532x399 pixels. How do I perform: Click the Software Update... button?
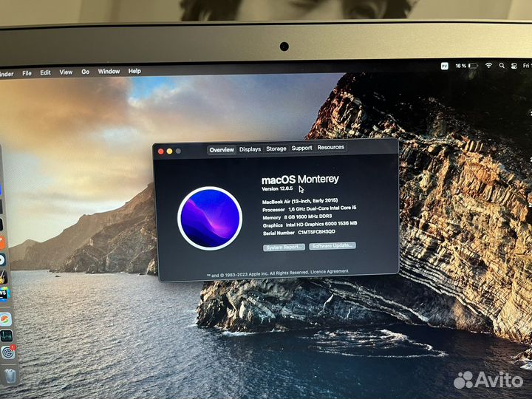(x=332, y=246)
